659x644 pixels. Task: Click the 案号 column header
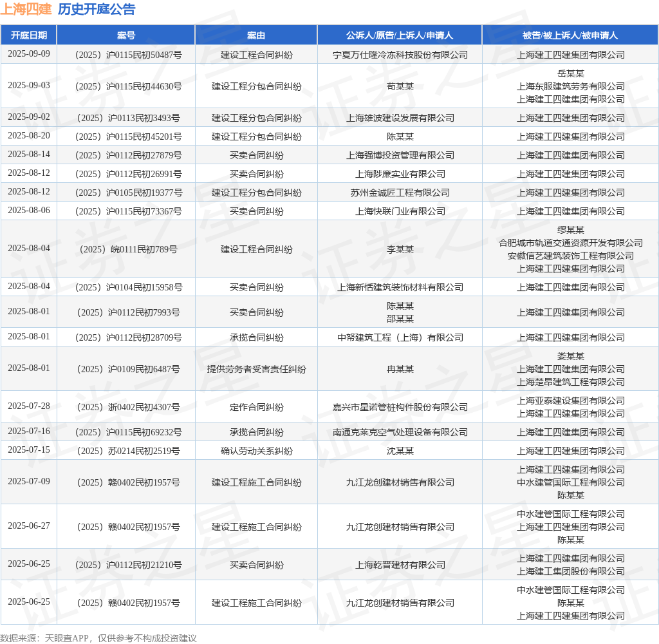tap(125, 35)
